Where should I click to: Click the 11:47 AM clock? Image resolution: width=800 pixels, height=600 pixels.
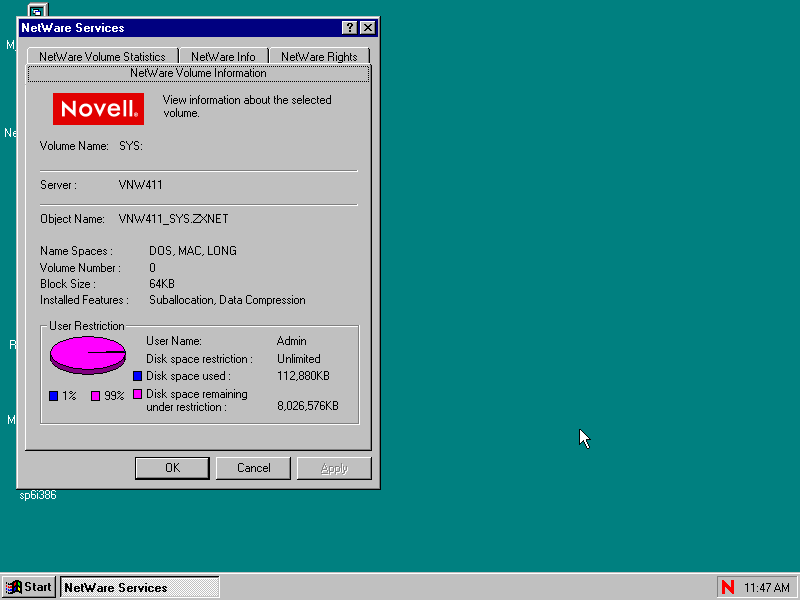766,588
